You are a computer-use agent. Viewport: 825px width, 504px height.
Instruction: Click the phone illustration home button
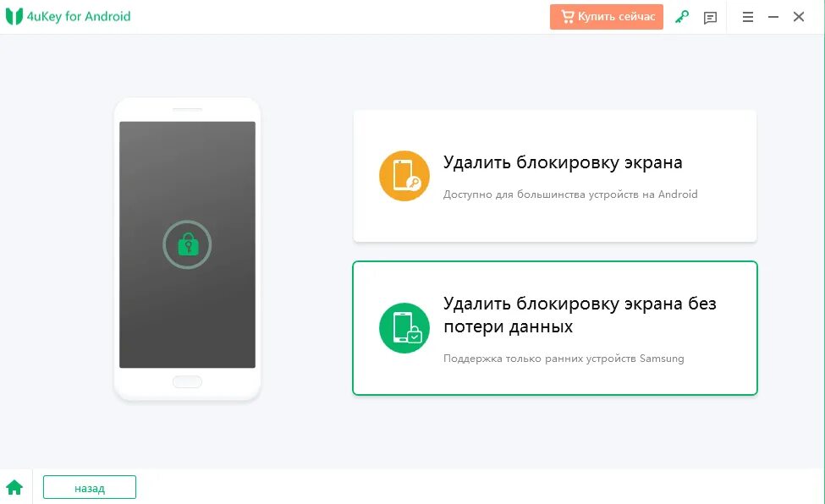[187, 381]
